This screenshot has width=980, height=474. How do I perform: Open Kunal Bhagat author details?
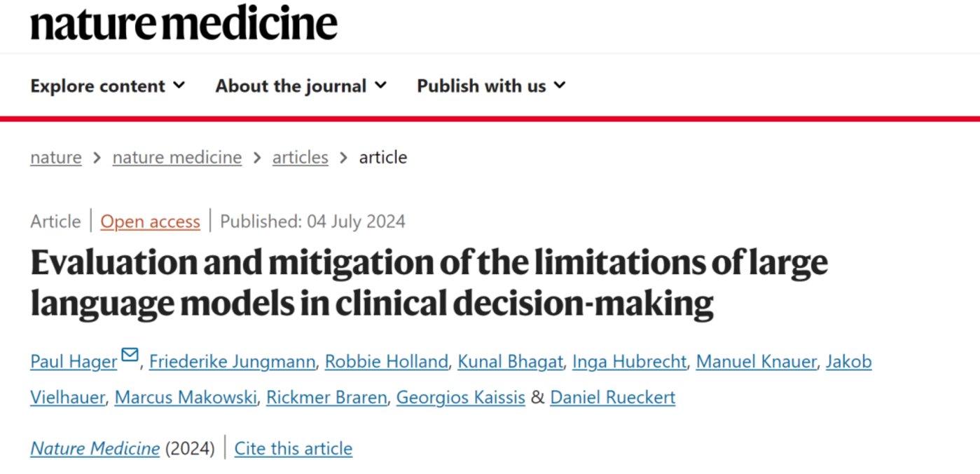coord(510,362)
